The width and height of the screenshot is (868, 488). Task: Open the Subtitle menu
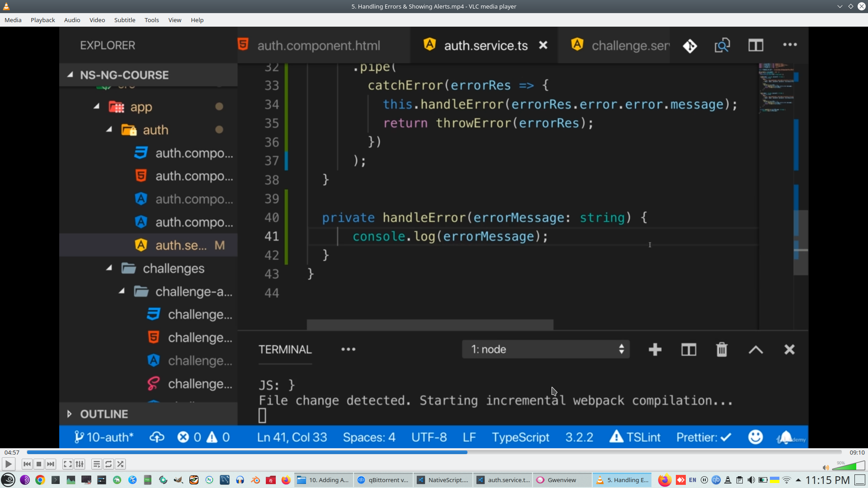click(x=124, y=20)
